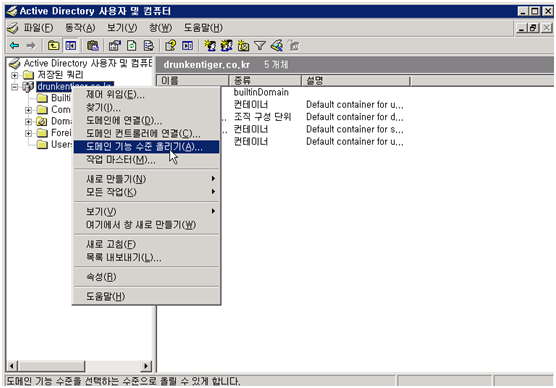Image resolution: width=556 pixels, height=388 pixels.
Task: Click the MMC icon beside the 파일 menu
Action: coord(13,28)
